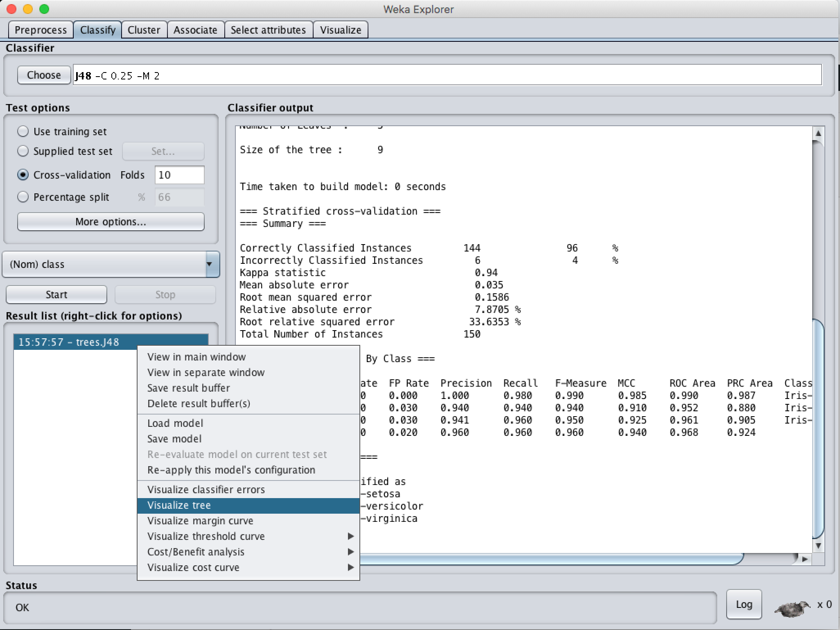Expand the Cost/Benefit analysis submenu

[350, 552]
